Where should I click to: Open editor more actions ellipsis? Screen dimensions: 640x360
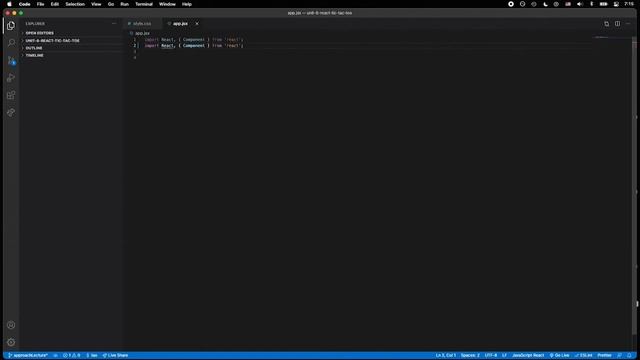click(628, 24)
